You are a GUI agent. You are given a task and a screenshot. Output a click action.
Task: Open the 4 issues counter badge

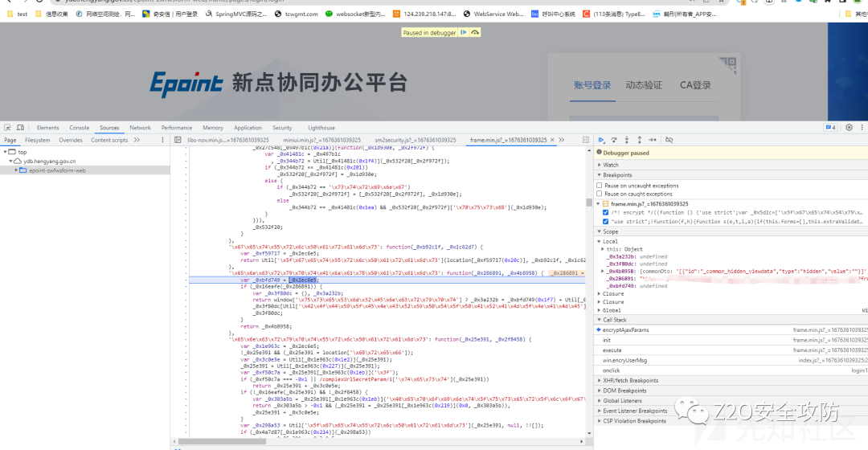[830, 127]
